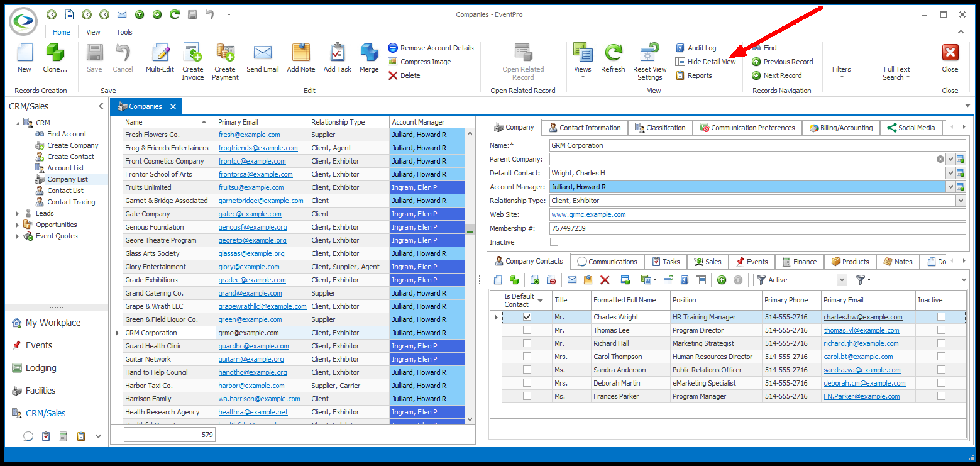Click red delete X in contacts toolbar
This screenshot has height=466, width=980.
point(605,280)
